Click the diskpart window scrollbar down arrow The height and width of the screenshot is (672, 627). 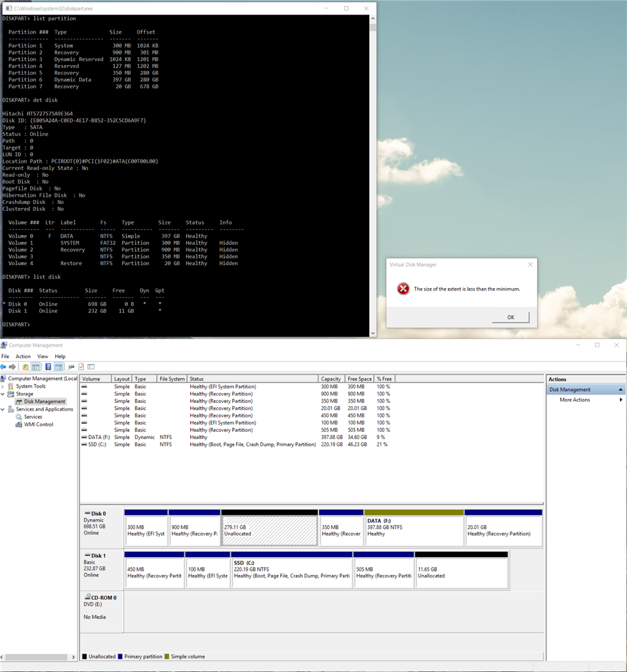tap(373, 333)
